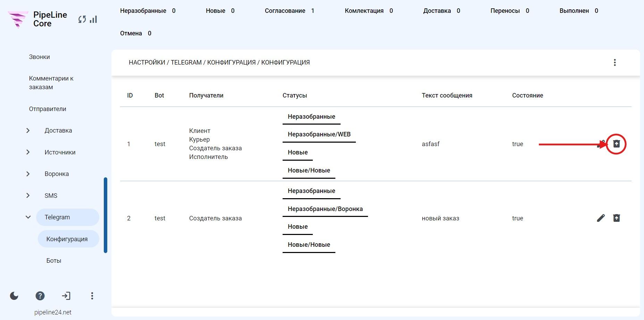Filter by Переносы status counter

(510, 11)
